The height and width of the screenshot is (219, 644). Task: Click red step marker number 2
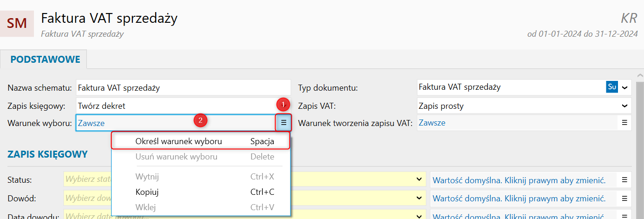coord(200,120)
